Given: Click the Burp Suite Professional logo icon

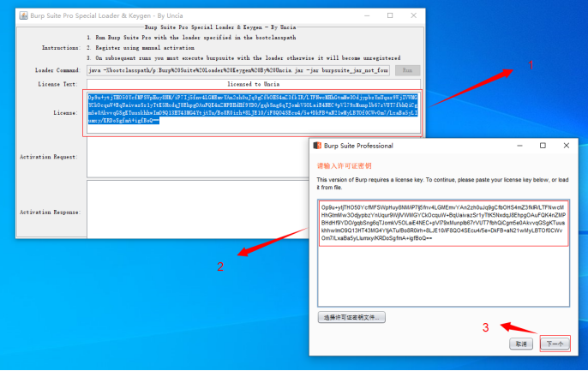Looking at the screenshot, I should pyautogui.click(x=317, y=146).
